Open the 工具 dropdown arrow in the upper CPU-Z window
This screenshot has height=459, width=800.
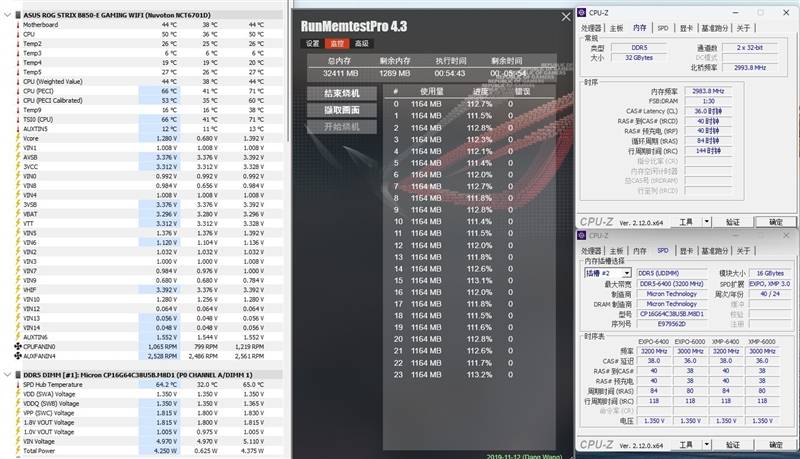[707, 221]
